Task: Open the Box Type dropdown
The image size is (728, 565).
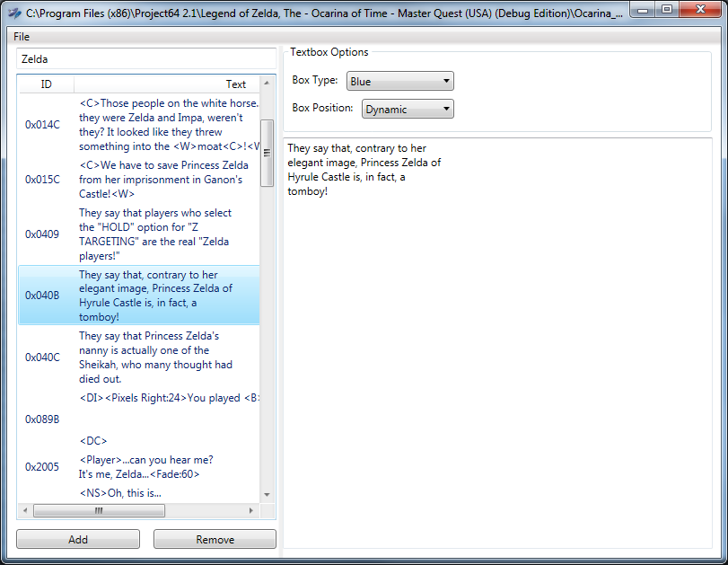Action: point(399,82)
